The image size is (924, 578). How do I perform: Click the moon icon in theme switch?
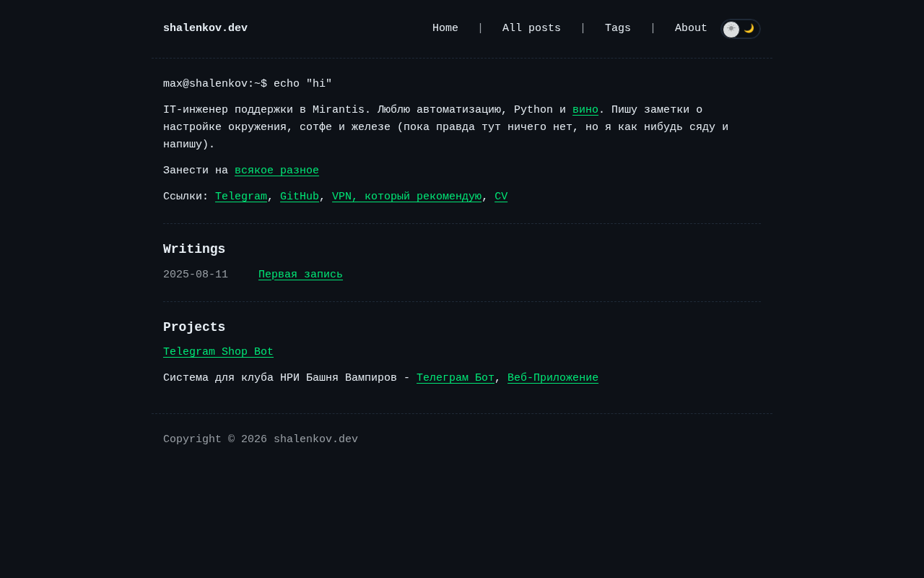pyautogui.click(x=749, y=29)
